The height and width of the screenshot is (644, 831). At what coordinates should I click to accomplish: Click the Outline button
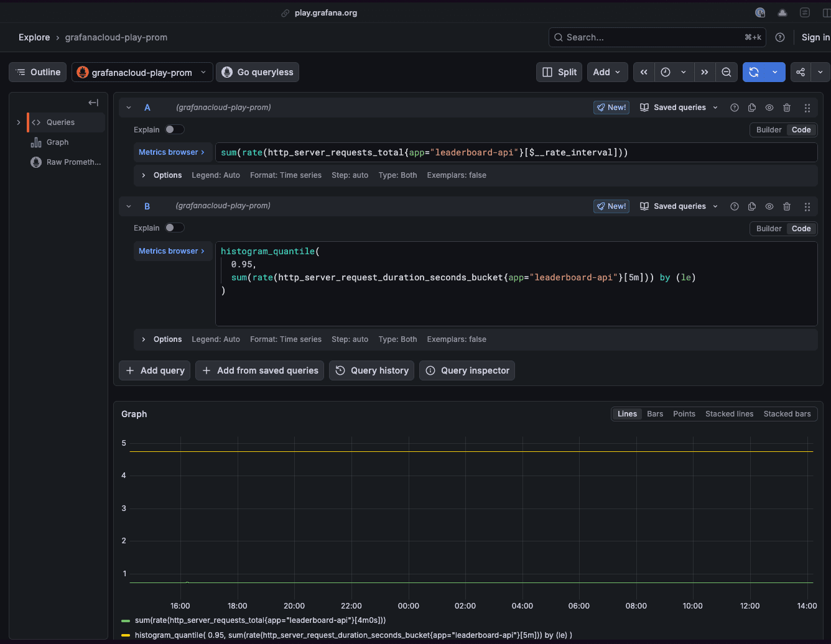point(38,72)
